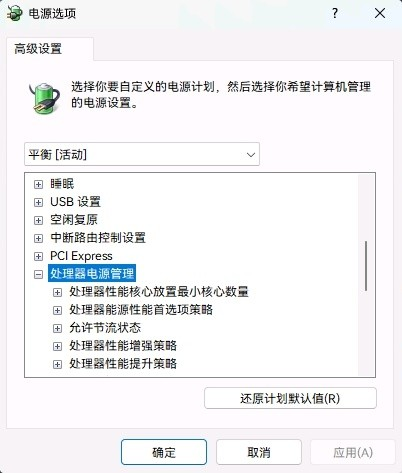This screenshot has height=473, width=402.
Task: Expand the USB 设置 node
Action: point(38,202)
